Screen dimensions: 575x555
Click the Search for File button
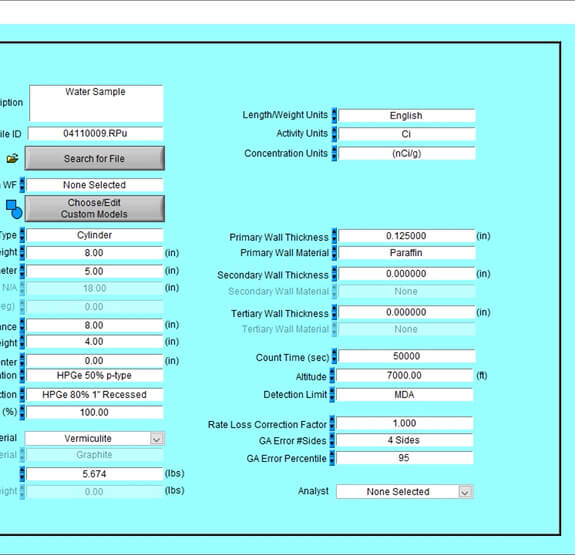(95, 158)
